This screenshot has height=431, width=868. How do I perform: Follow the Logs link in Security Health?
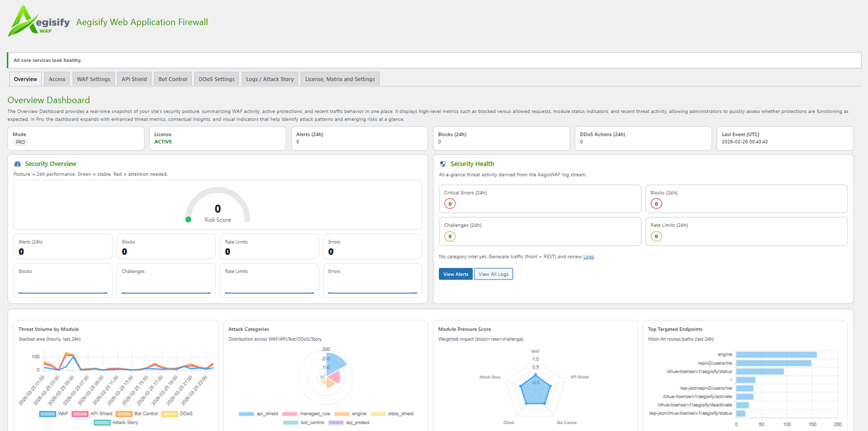[588, 257]
